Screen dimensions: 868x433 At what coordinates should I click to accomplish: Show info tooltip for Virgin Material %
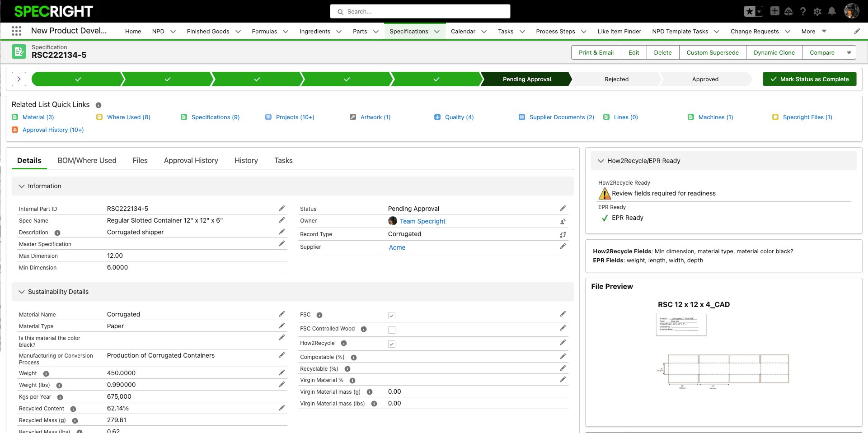point(352,381)
